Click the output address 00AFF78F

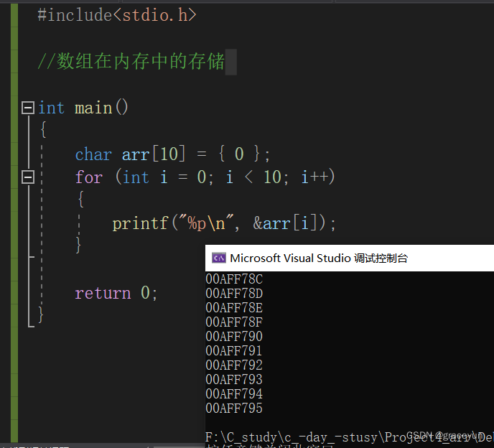point(234,322)
